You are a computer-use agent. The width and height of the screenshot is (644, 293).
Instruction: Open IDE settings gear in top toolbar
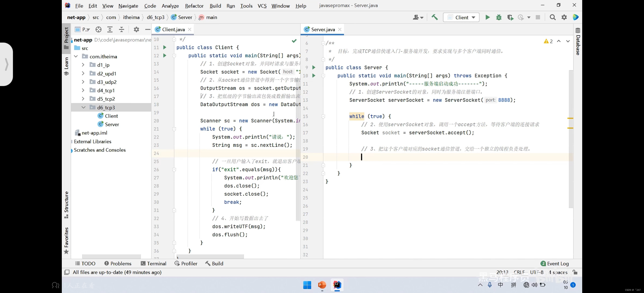point(564,17)
